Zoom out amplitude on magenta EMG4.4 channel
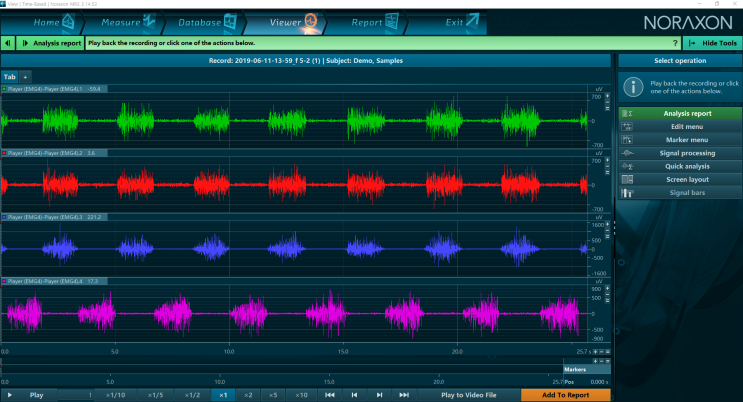 [x=607, y=295]
